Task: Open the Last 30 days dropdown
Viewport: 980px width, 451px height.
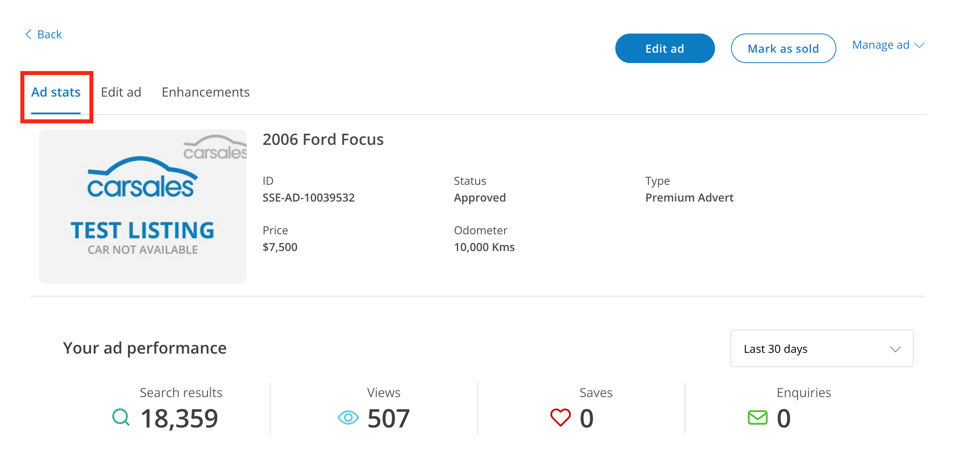Action: pos(822,348)
